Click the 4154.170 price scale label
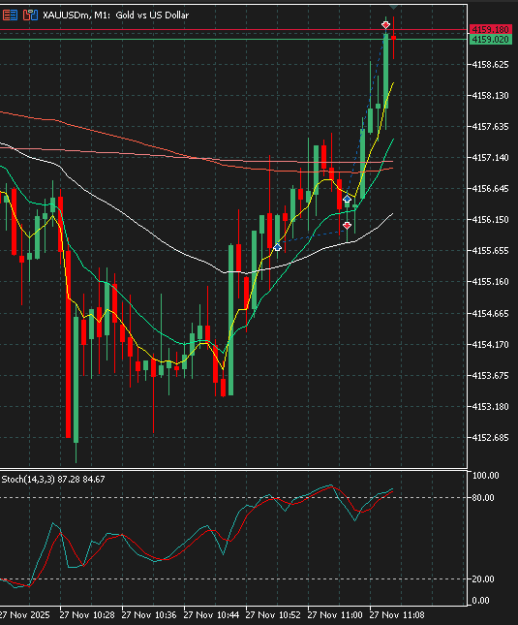 [491, 344]
